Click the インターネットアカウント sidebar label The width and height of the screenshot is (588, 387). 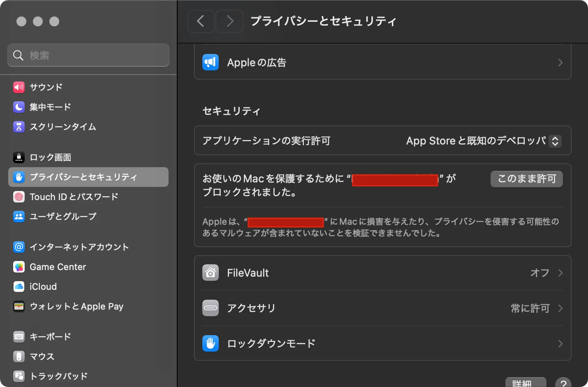point(79,247)
